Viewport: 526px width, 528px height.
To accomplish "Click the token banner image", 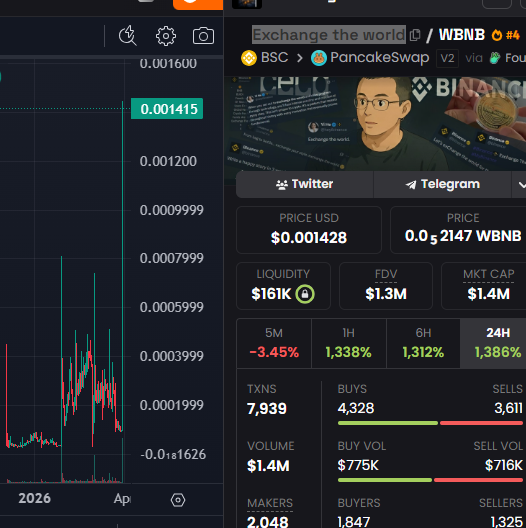I will pos(375,124).
